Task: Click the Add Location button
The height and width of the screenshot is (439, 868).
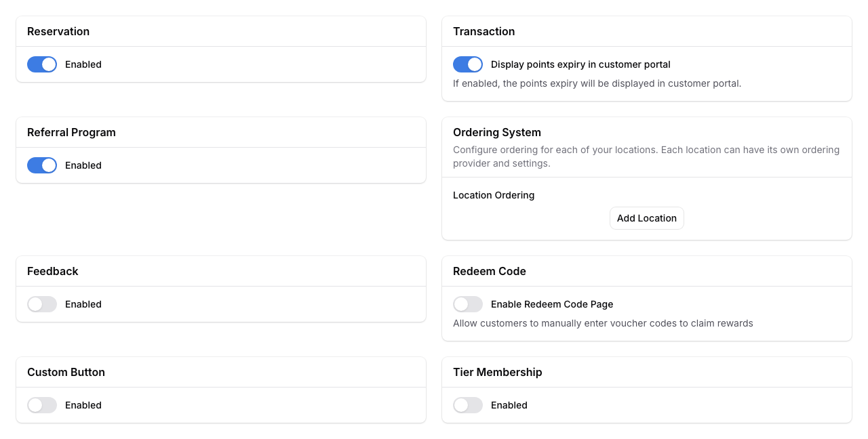Action: click(646, 217)
